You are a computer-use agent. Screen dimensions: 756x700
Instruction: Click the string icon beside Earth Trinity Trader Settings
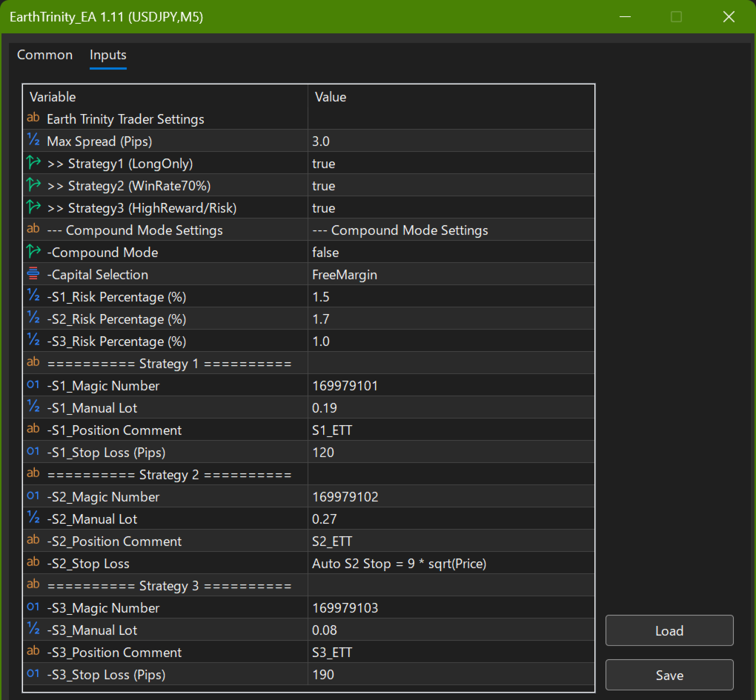[x=33, y=118]
